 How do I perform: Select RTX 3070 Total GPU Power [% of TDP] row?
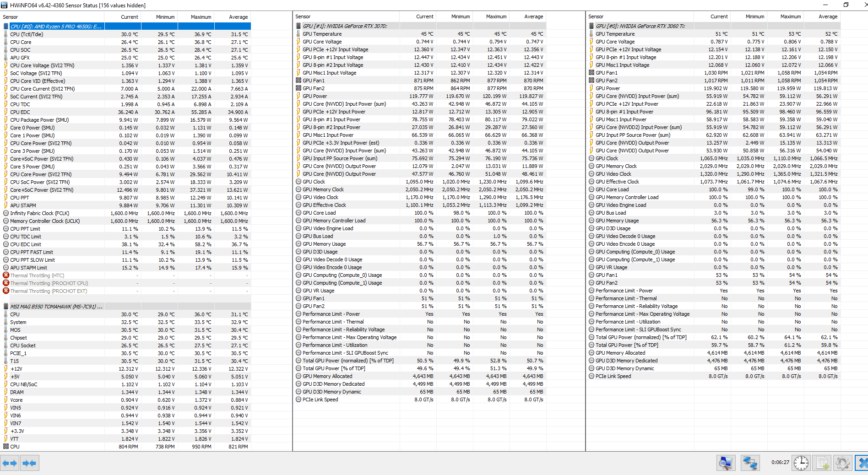[420, 368]
